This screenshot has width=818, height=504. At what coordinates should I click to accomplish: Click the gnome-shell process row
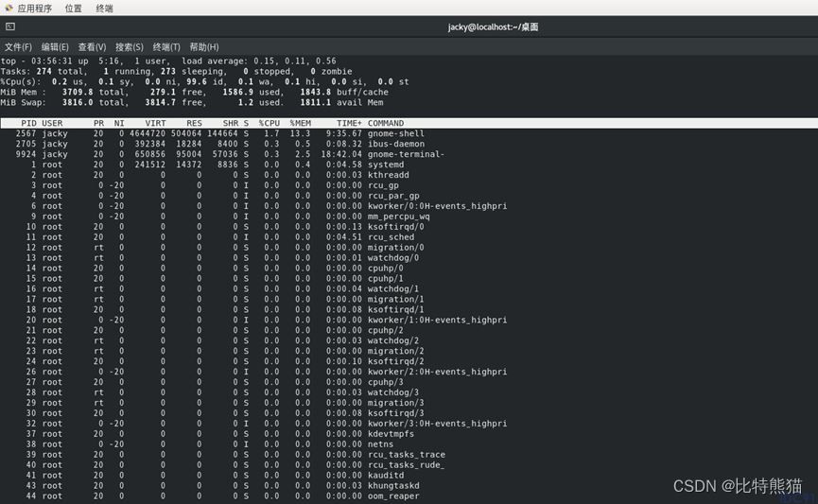[396, 133]
